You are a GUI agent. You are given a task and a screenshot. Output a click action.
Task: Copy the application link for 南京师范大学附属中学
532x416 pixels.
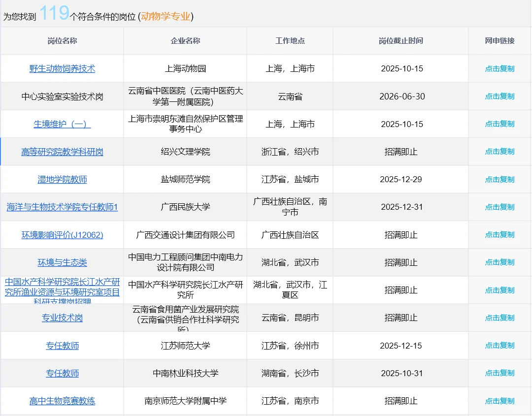[499, 401]
